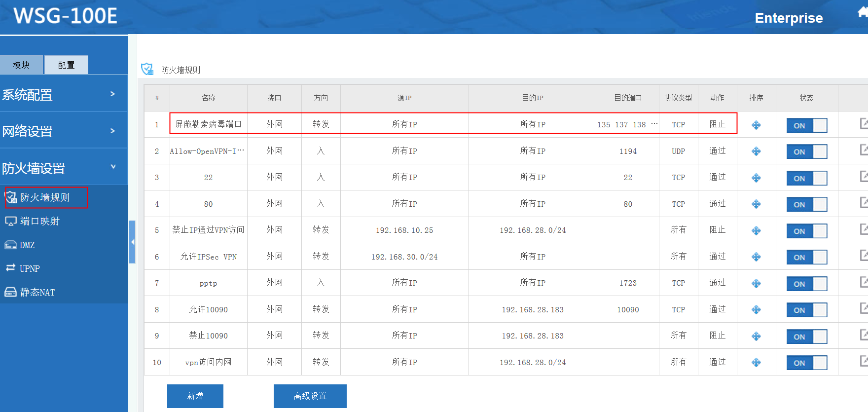Click the sort move icon for pptp rule
The width and height of the screenshot is (868, 412).
(x=756, y=283)
